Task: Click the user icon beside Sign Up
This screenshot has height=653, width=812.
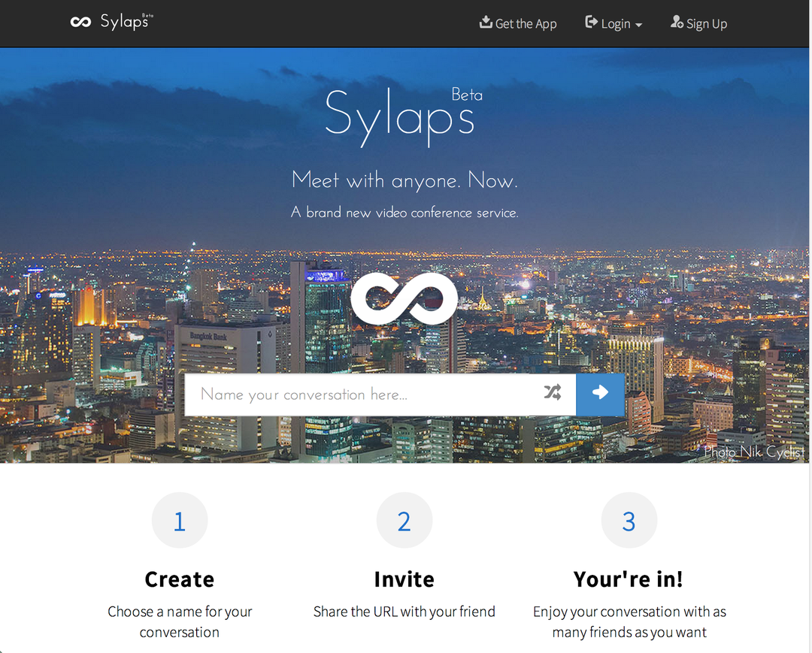Action: coord(677,22)
